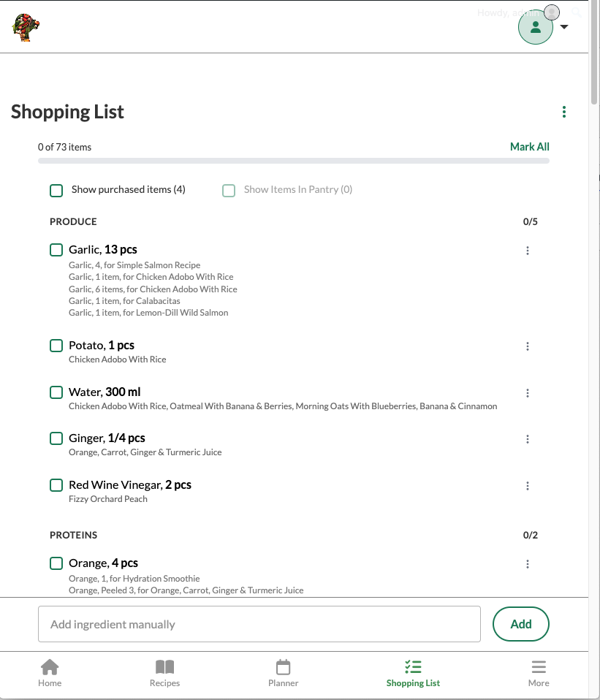Open the green user profile avatar
Image resolution: width=600 pixels, height=700 pixels.
[535, 27]
